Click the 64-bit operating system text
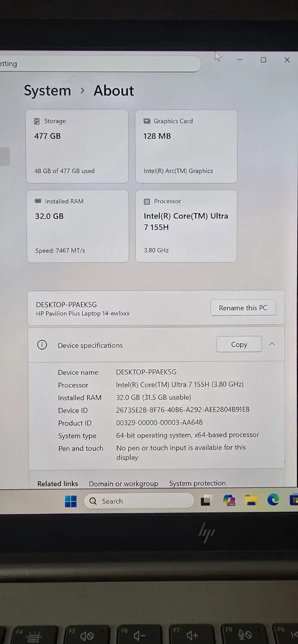Screen dimensions: 298x644 click(x=187, y=435)
